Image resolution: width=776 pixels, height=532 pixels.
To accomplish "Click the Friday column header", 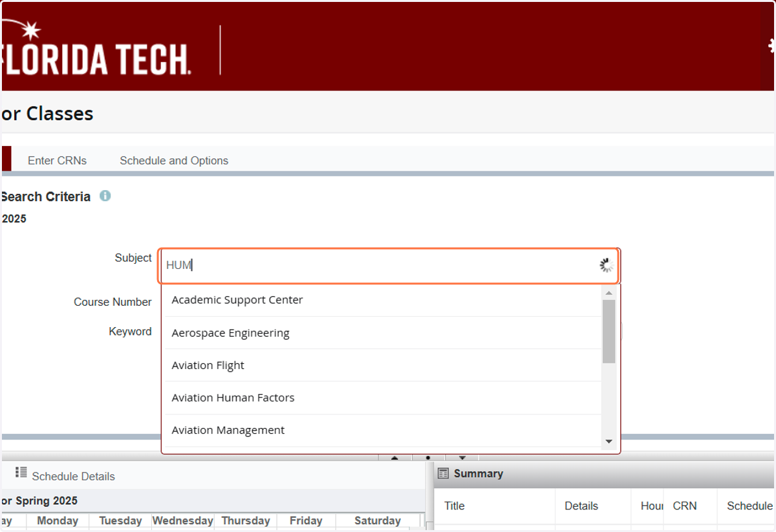I will coord(307,520).
